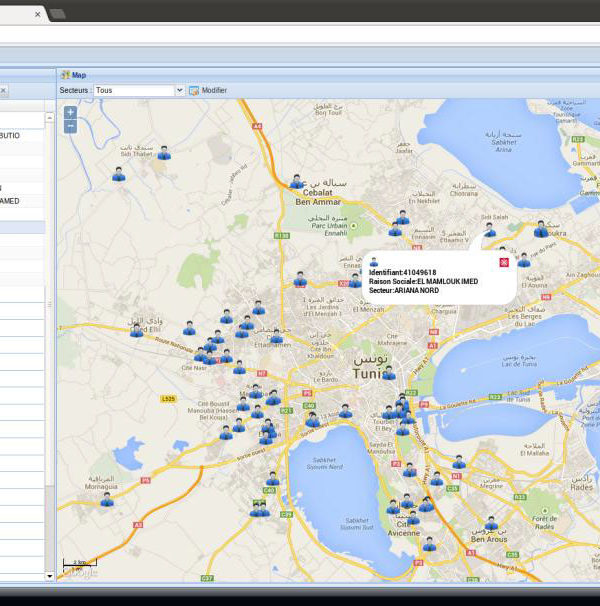Select the client marker near Sidi Thabet

pos(164,153)
